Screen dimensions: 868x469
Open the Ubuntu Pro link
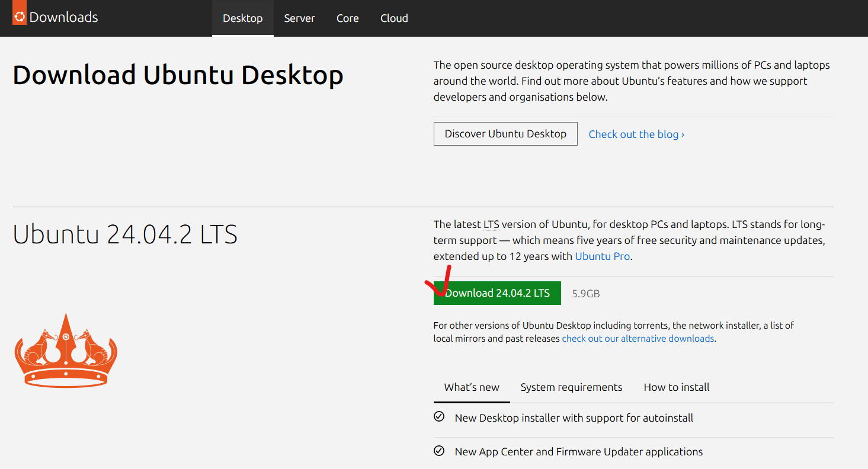click(x=603, y=256)
